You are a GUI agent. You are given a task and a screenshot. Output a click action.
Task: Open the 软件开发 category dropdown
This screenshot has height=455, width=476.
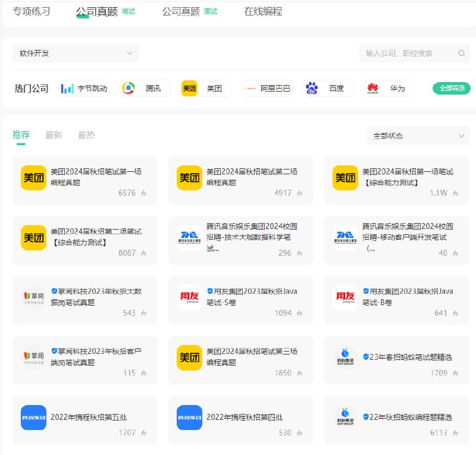(x=76, y=53)
